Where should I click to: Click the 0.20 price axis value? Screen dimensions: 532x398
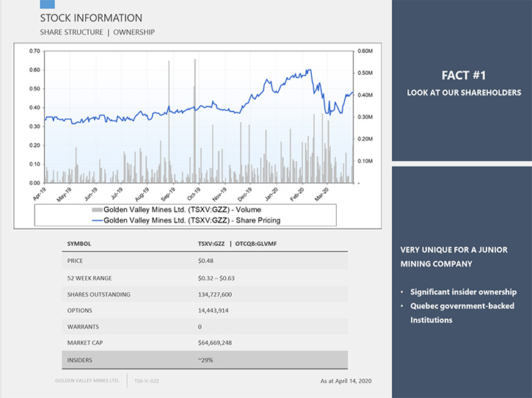coord(34,145)
